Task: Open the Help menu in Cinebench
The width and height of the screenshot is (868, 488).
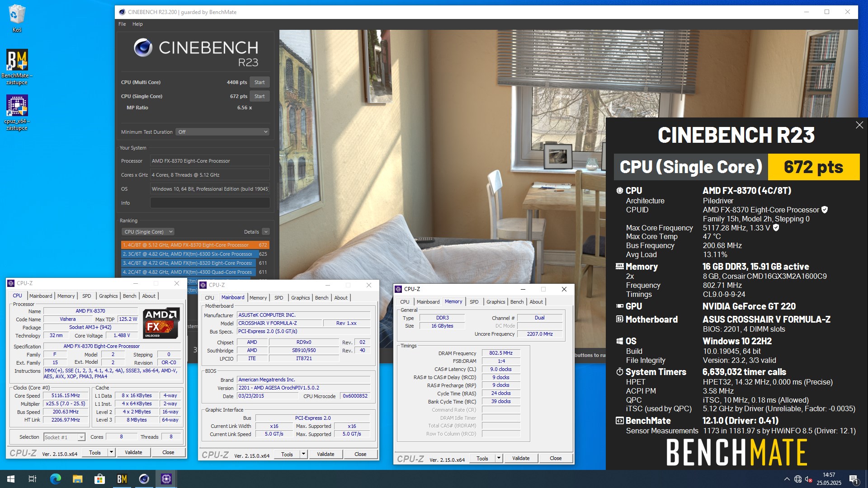Action: coord(137,24)
